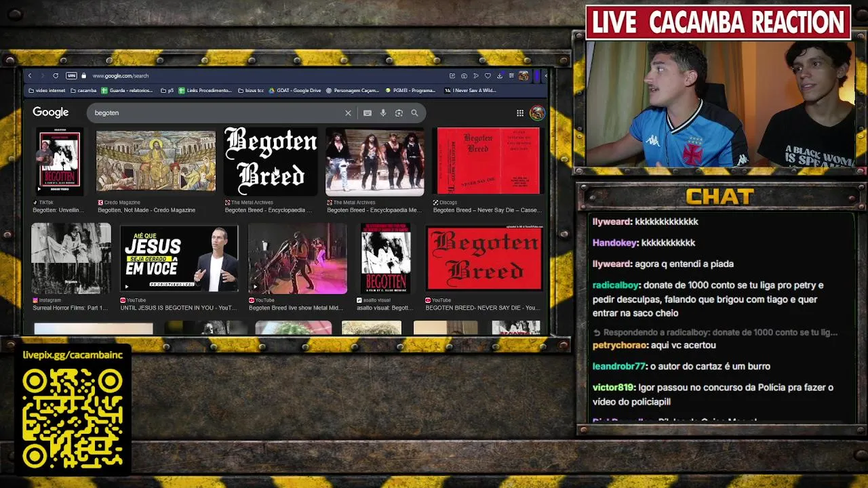Click 'Begoten Breed – Never Say Die – Casse...' caption
The width and height of the screenshot is (868, 488).
(487, 210)
